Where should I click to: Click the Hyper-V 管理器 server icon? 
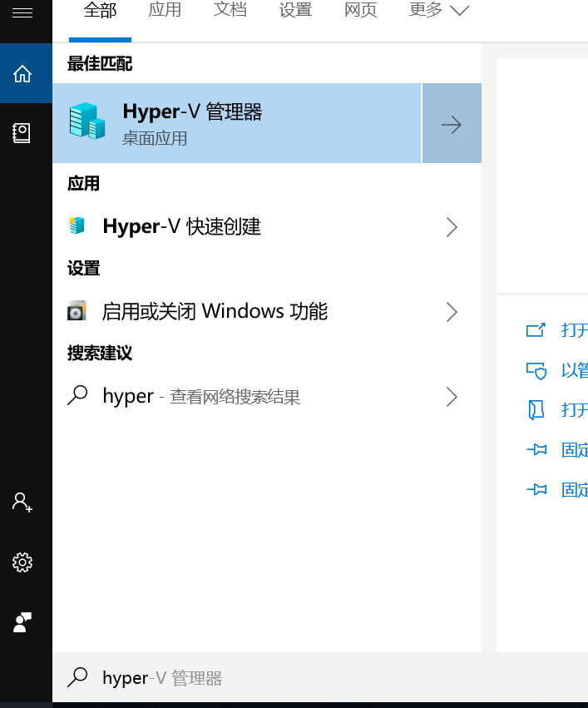coord(87,121)
